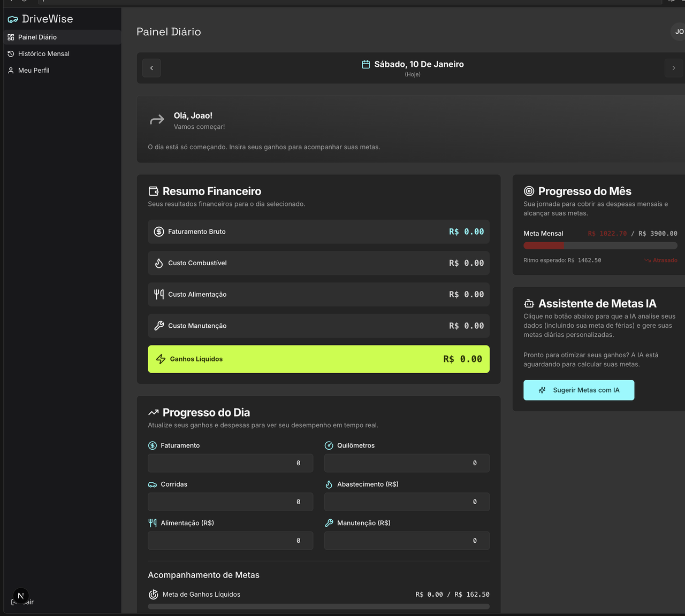Screen dimensions: 685x616
Task: Click the Acompanhamento de Metas heading
Action: pos(204,575)
